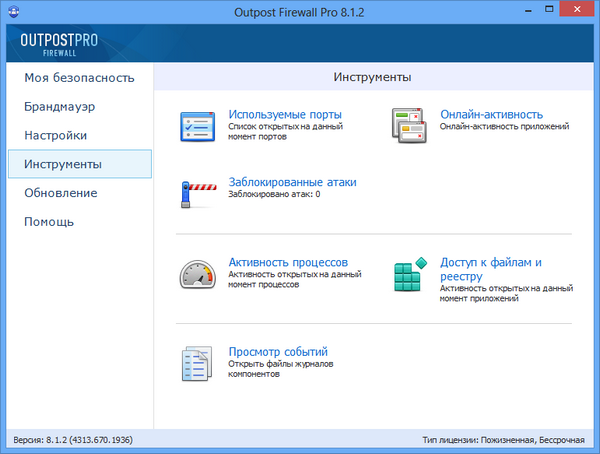Click the Активность процессов gauge icon

pos(198,274)
